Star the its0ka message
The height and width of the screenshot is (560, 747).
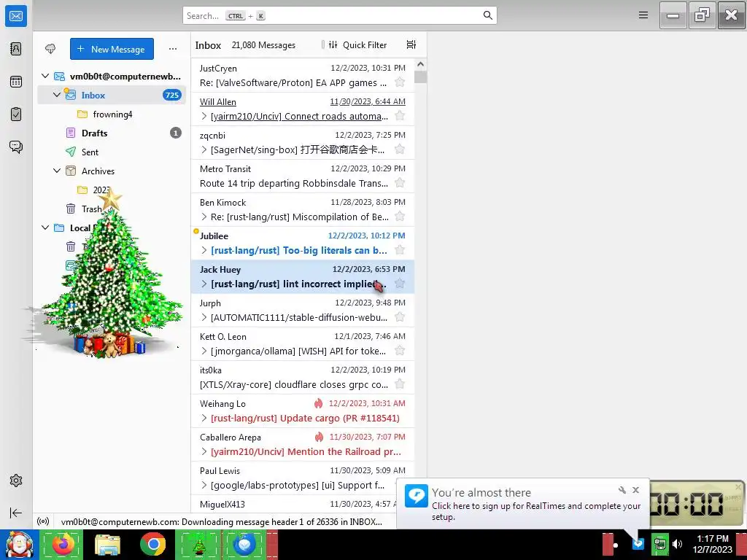tap(400, 384)
